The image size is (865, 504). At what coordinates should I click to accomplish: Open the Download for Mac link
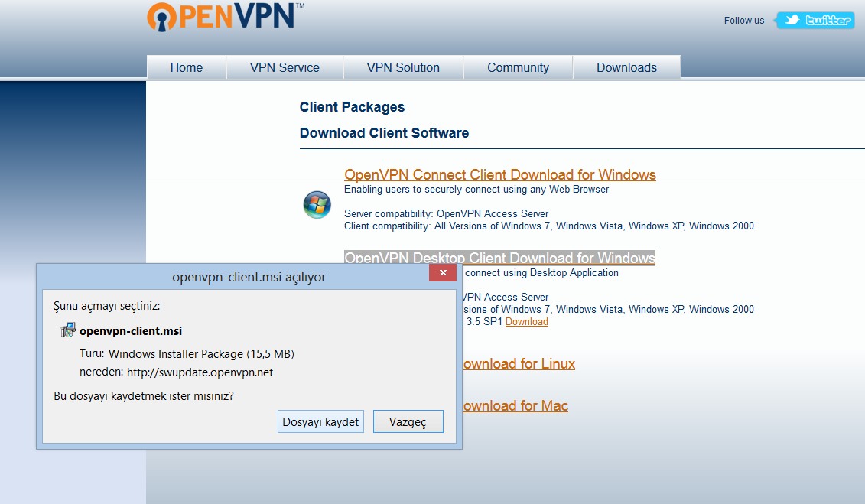(513, 406)
